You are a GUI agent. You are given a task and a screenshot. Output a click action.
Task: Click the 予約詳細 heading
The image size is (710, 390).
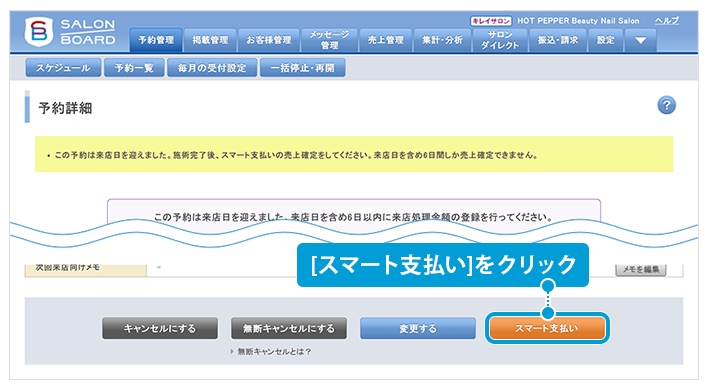(65, 108)
